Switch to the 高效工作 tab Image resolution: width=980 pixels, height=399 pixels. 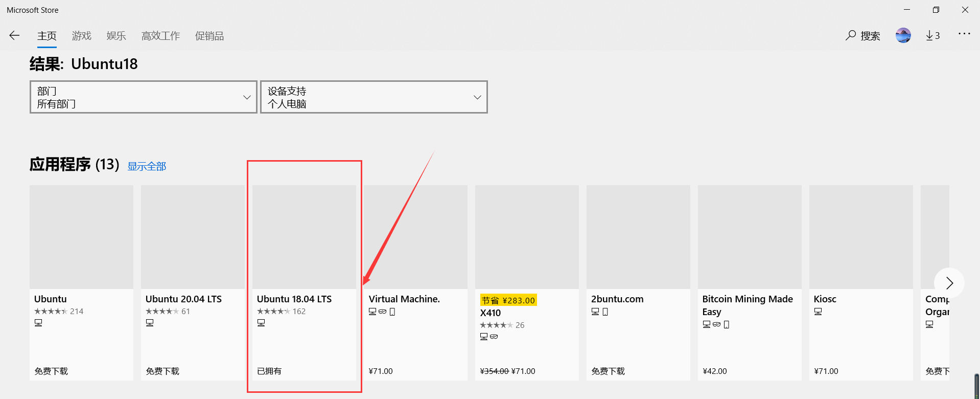point(161,36)
